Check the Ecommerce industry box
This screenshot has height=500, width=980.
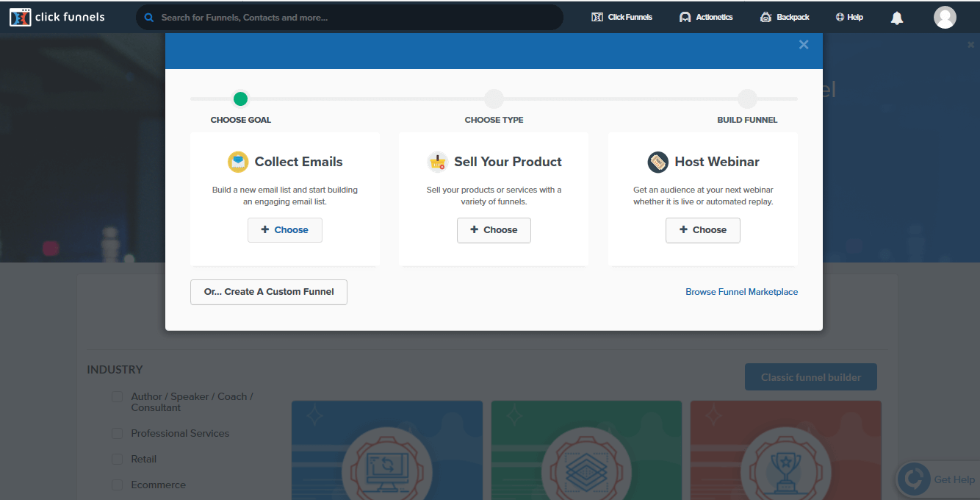coord(118,485)
